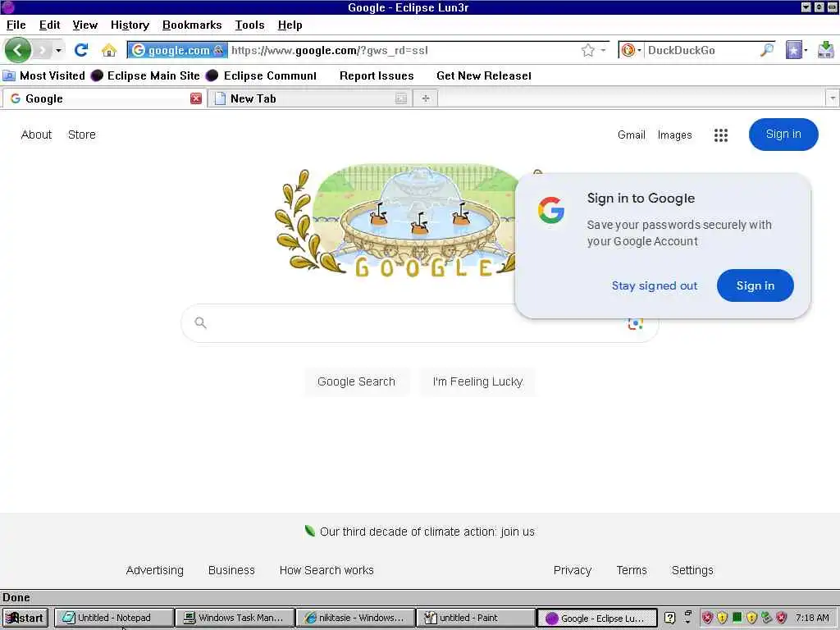Click the Get New Releases bookmark

484,75
